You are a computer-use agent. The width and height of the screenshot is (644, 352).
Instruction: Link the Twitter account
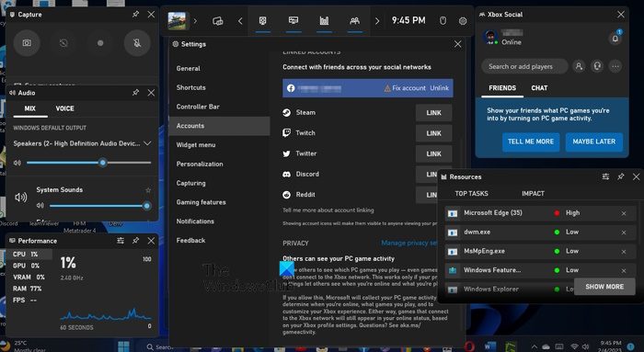433,153
